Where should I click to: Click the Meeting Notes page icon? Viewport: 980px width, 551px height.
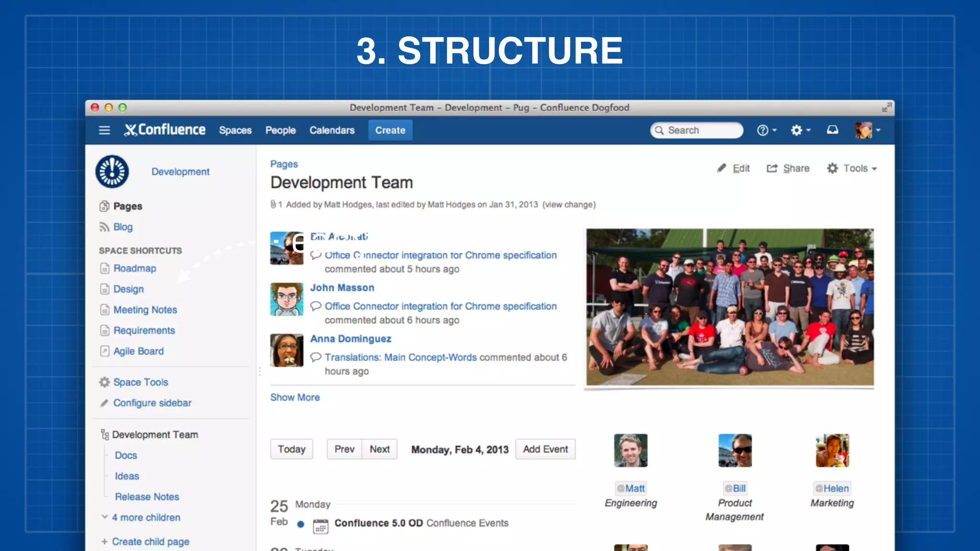(x=105, y=310)
